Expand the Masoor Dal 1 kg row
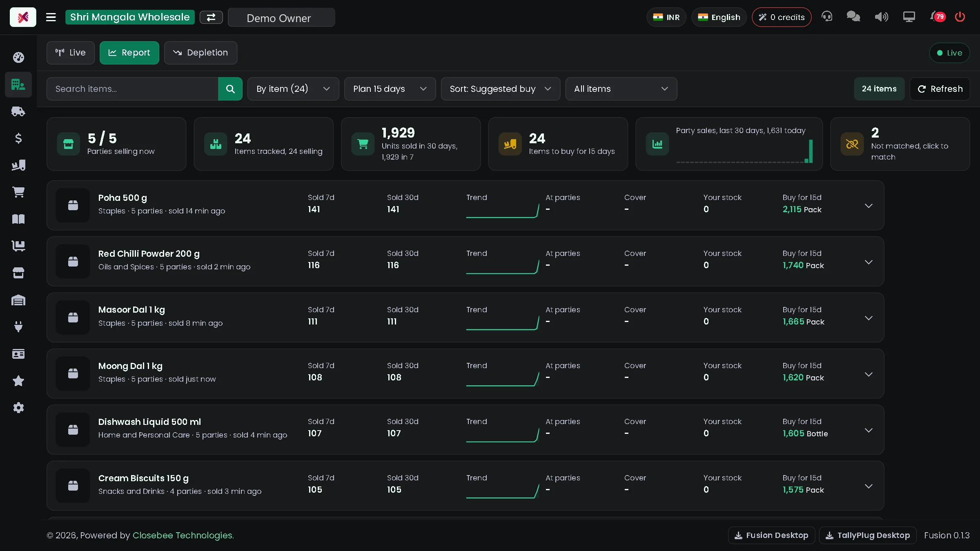Viewport: 980px width, 551px height. coord(869,318)
